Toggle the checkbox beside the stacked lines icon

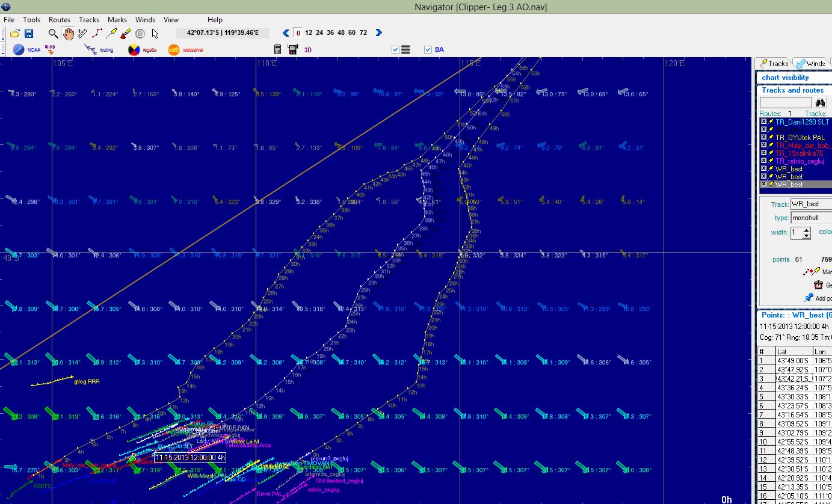[395, 49]
